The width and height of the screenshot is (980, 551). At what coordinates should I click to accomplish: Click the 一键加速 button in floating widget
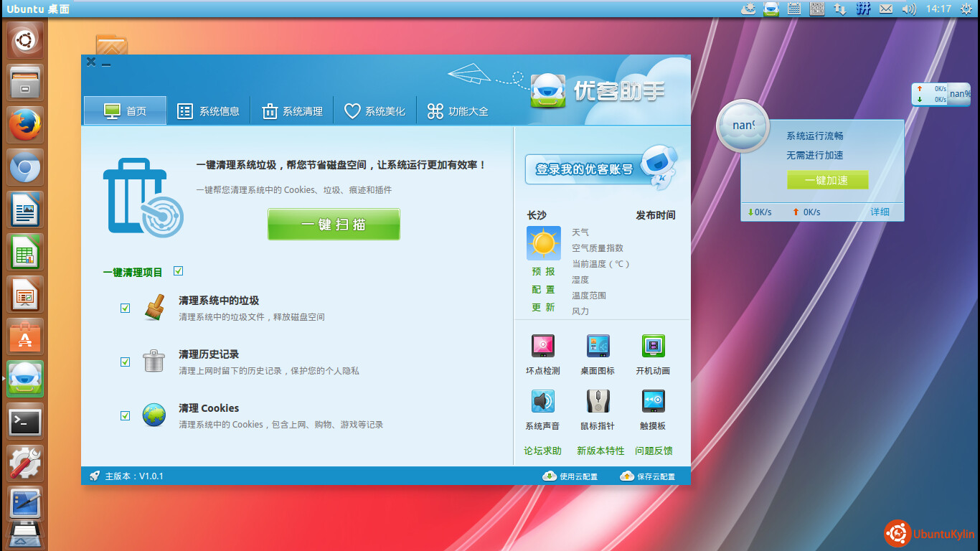click(x=827, y=180)
